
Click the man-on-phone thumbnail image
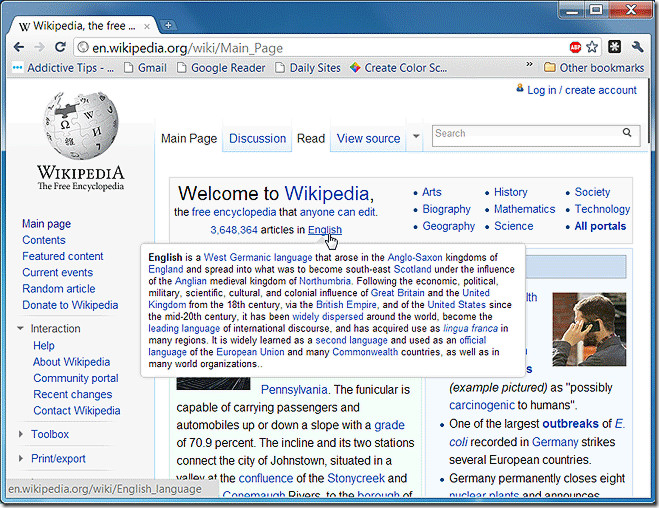click(x=589, y=329)
